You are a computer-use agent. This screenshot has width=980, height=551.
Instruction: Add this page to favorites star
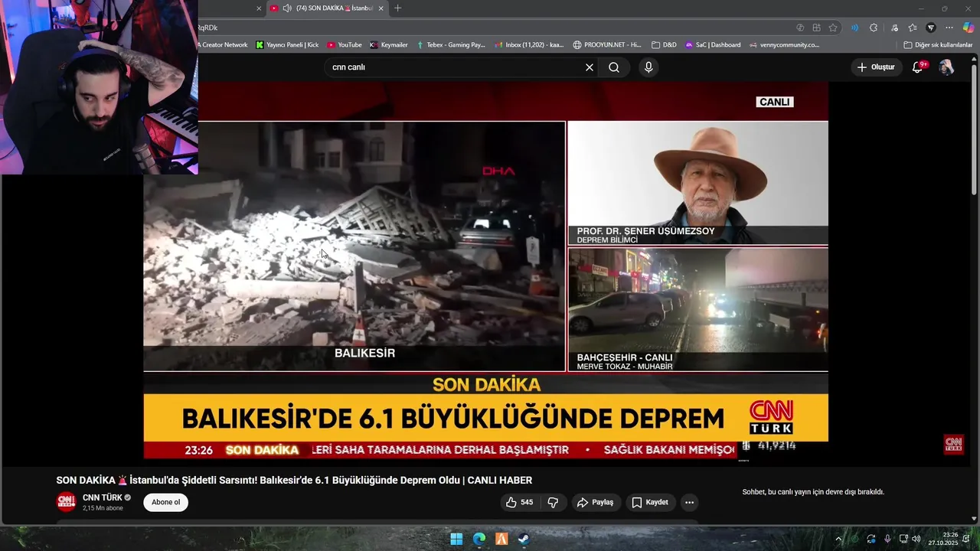pos(833,28)
